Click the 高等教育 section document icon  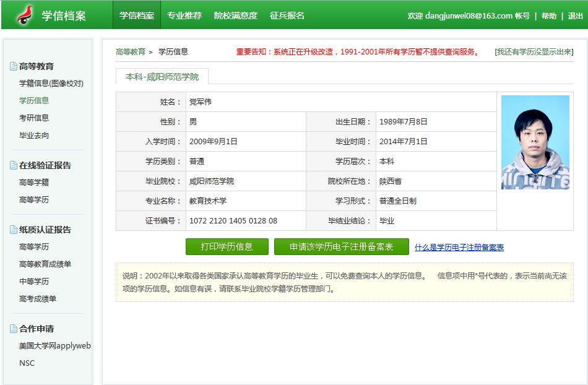pyautogui.click(x=14, y=66)
